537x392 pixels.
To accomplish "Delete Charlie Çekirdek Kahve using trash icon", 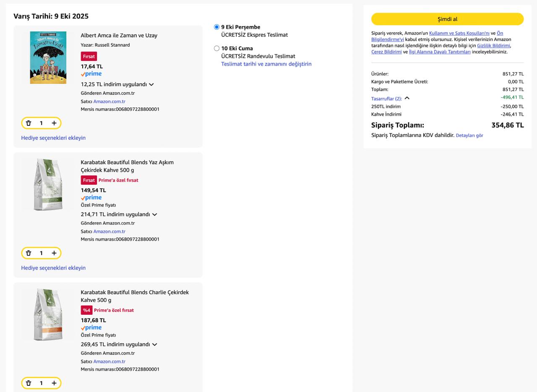I will coord(29,383).
